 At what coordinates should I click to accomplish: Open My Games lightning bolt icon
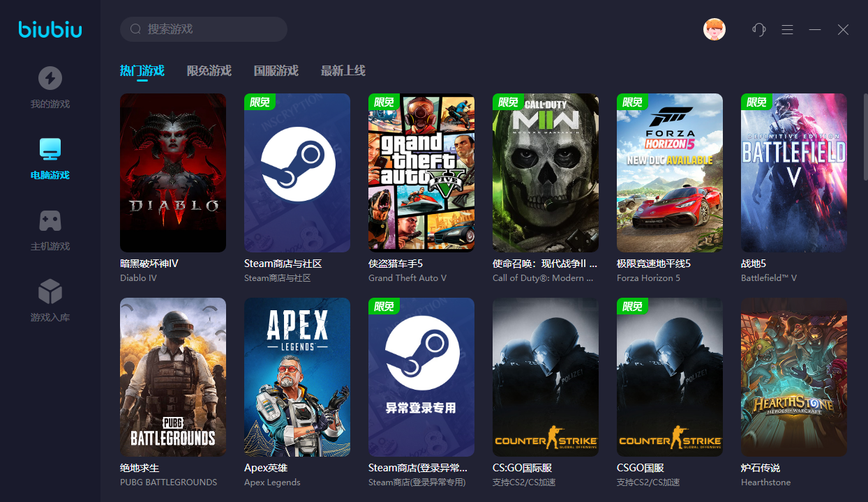pos(50,78)
